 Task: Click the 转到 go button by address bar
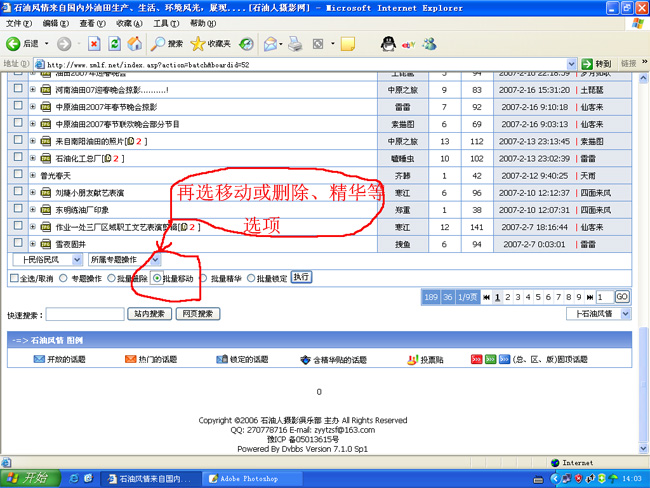(x=597, y=64)
